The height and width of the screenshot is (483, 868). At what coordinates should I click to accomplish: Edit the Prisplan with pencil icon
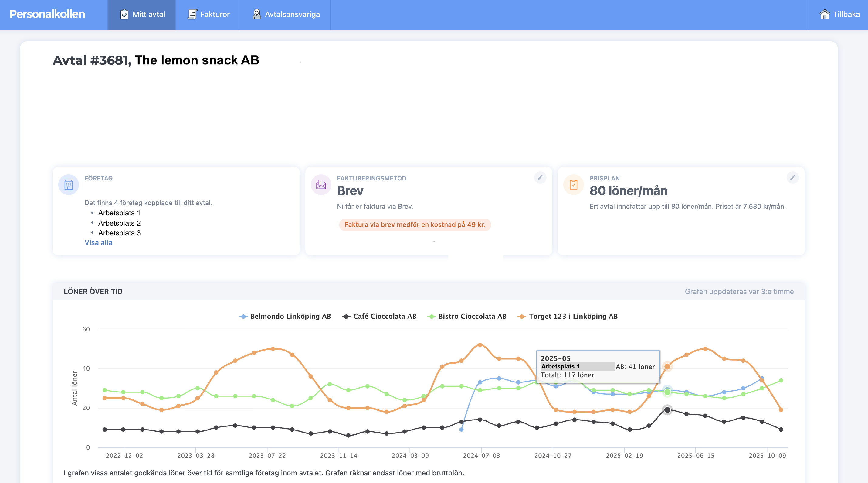pyautogui.click(x=792, y=177)
